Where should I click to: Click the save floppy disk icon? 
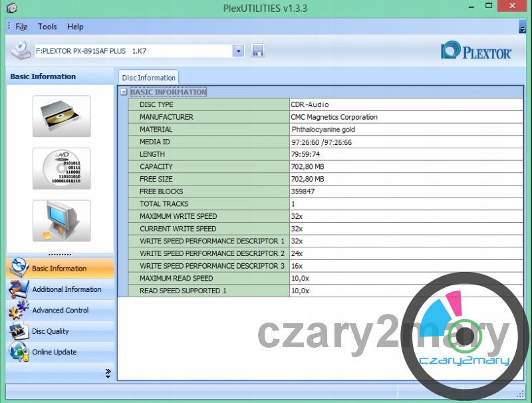point(258,51)
